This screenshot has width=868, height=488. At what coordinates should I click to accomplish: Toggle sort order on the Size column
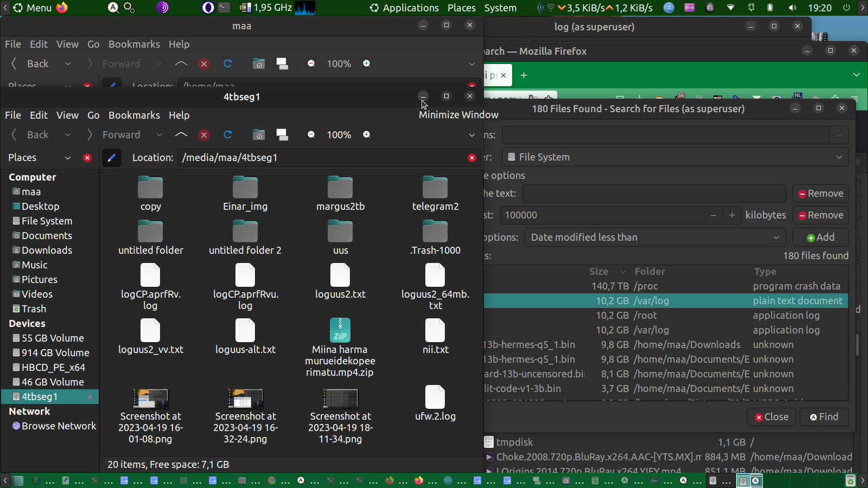pyautogui.click(x=607, y=272)
